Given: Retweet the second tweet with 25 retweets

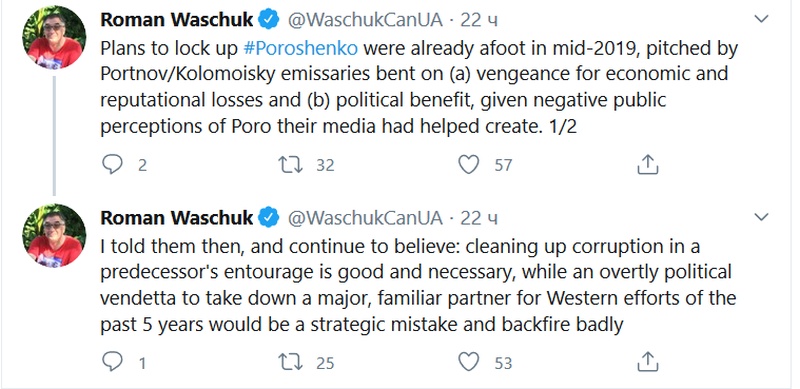Looking at the screenshot, I should 290,362.
